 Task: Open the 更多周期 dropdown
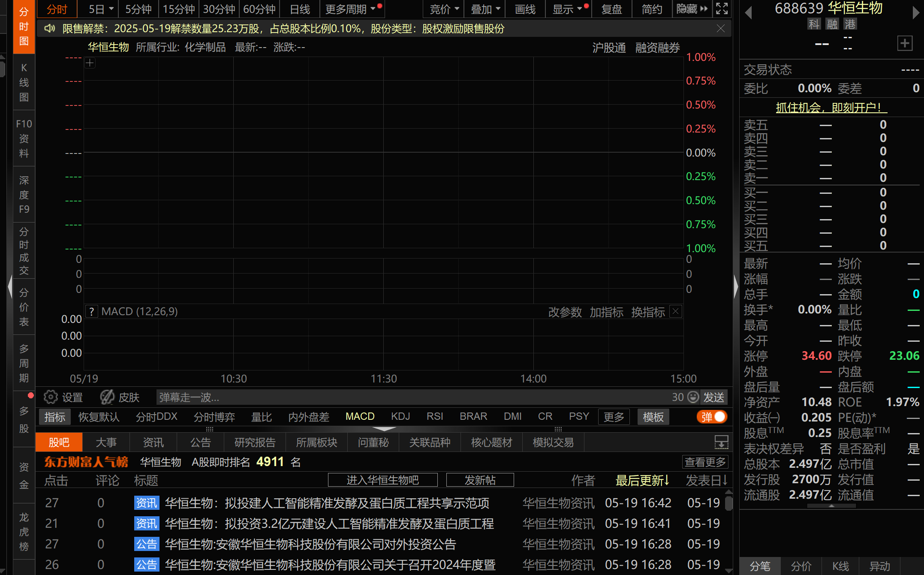click(352, 9)
